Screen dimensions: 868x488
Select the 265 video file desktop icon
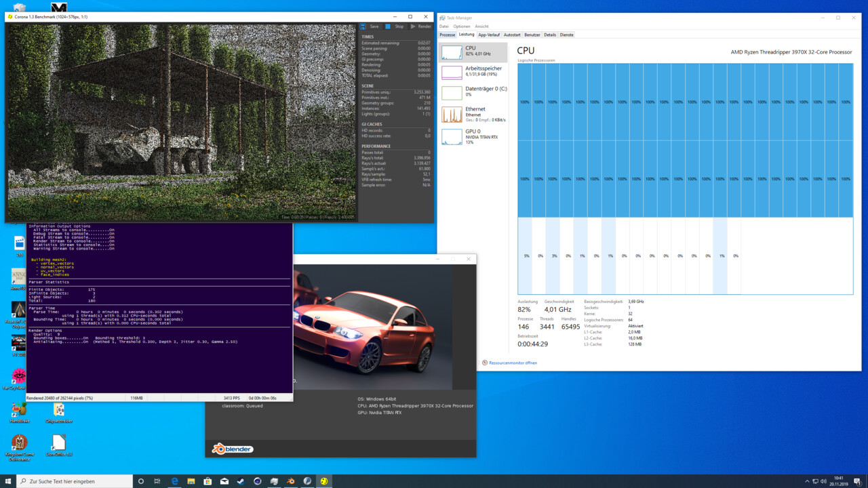point(20,245)
